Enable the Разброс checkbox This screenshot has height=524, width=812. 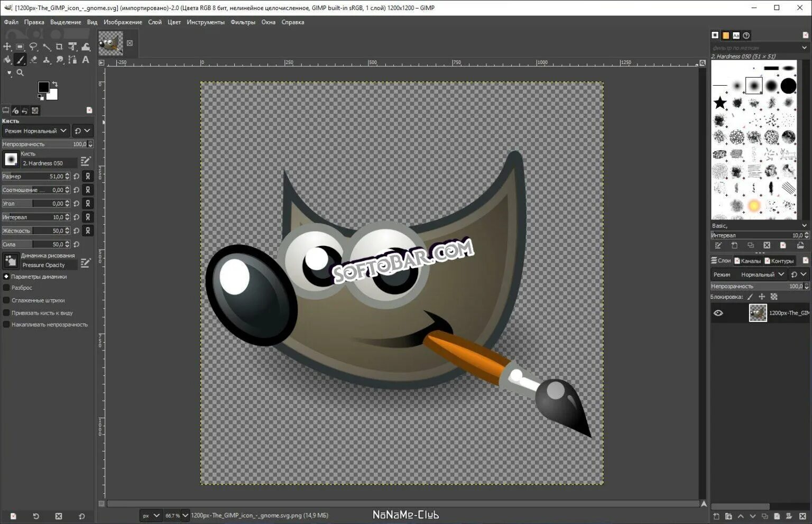pos(6,288)
